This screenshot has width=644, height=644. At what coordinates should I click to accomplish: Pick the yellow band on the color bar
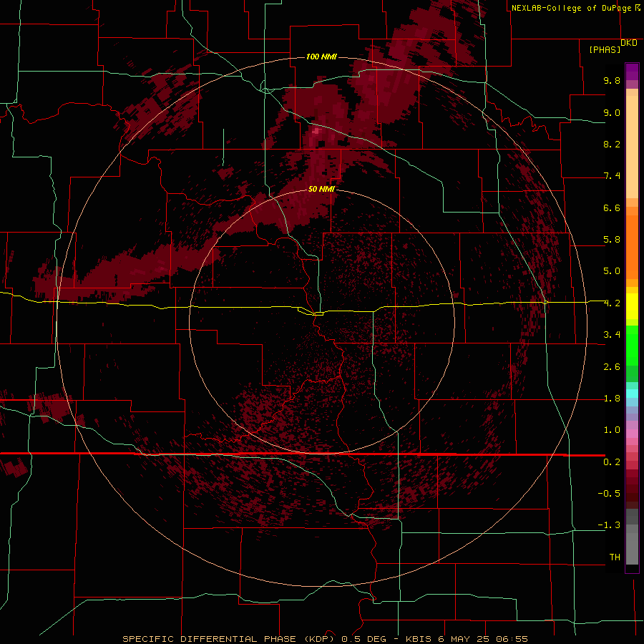pos(632,306)
